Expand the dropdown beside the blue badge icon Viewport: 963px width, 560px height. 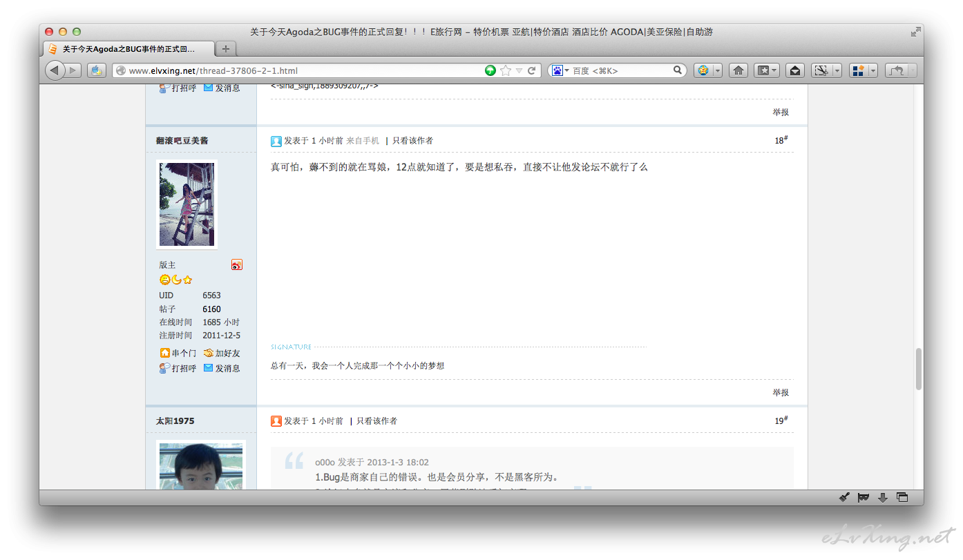[x=718, y=70]
